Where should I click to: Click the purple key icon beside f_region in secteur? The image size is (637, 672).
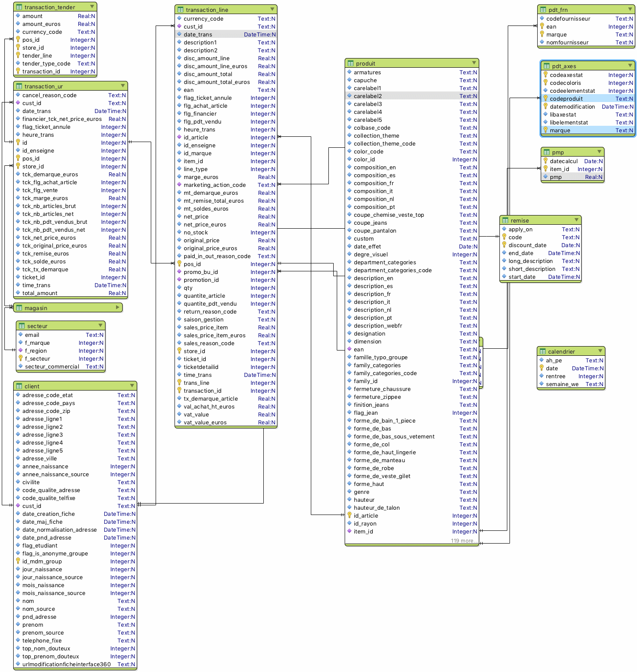20,351
